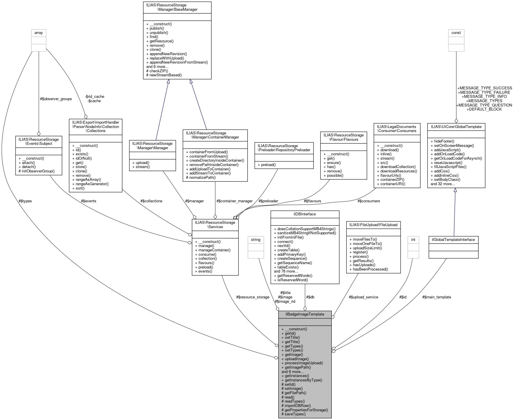The width and height of the screenshot is (514, 420).
Task: Click the hasBeenProcessed() method in FileUpload
Action: [x=369, y=269]
